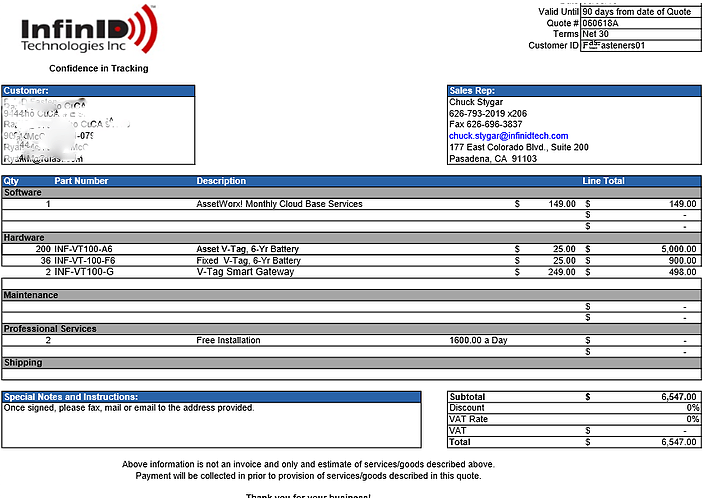Click the 'Part Number' column header
The image size is (705, 501).
[81, 181]
